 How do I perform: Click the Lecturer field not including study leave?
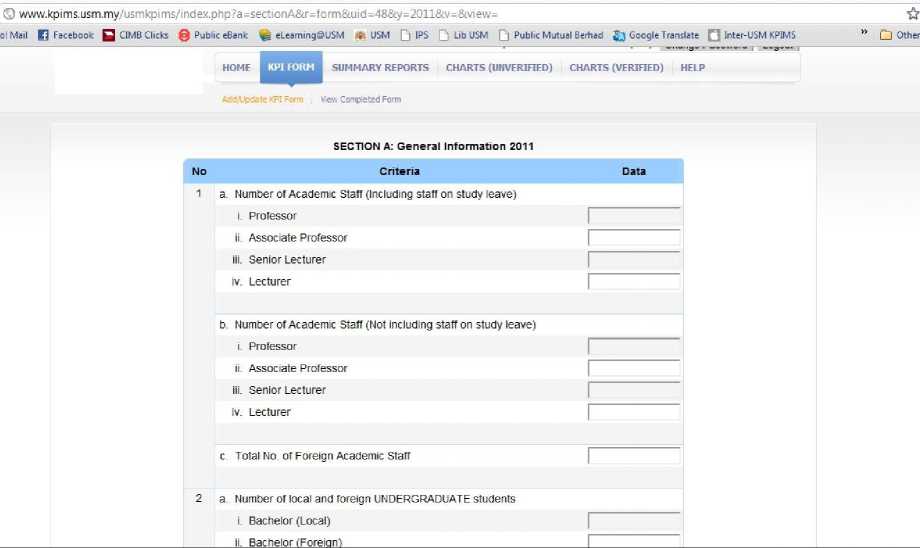634,412
